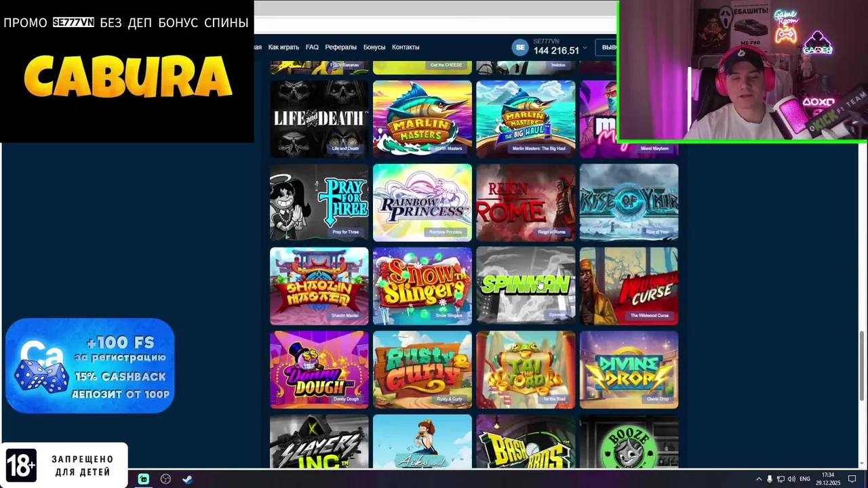
Task: Click the 144 216.51 balance amount
Action: pyautogui.click(x=556, y=51)
